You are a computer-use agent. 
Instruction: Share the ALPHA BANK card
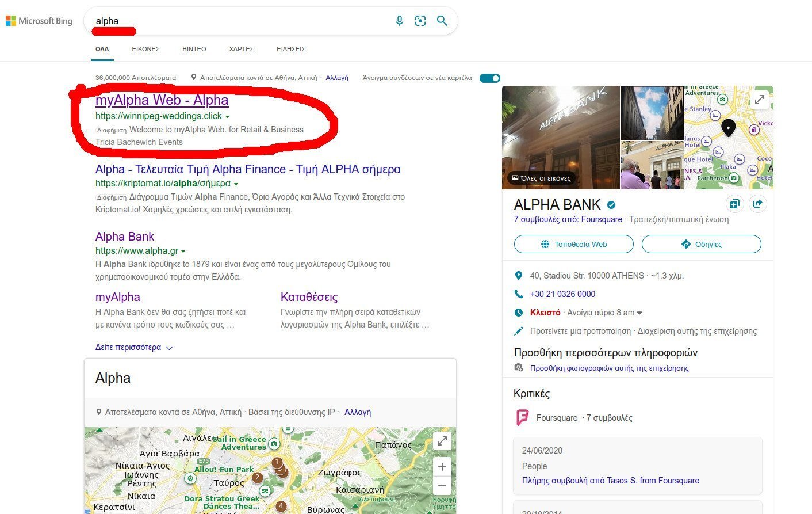(757, 204)
